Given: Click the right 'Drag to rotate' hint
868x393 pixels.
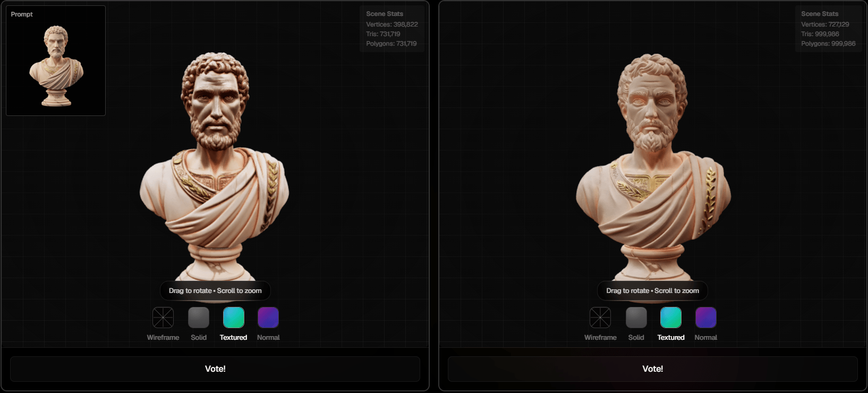Looking at the screenshot, I should 653,291.
